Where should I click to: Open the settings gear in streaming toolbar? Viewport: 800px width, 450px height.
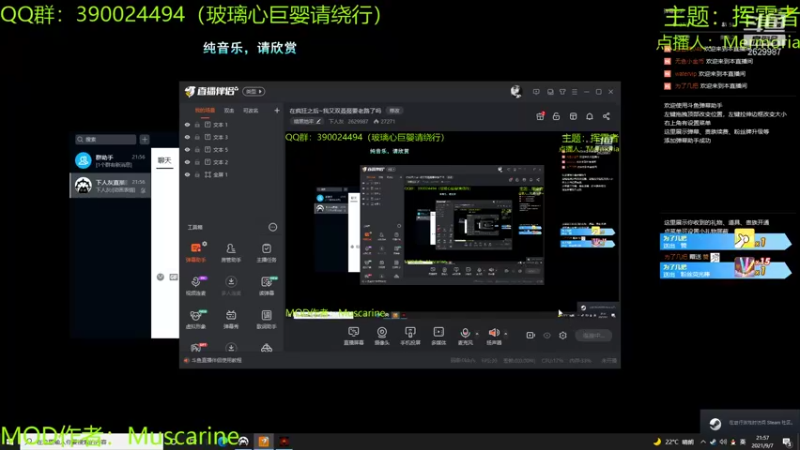click(x=563, y=335)
